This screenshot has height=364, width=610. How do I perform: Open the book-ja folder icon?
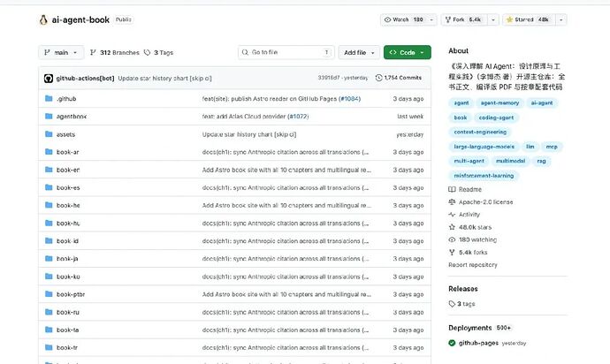[49, 259]
